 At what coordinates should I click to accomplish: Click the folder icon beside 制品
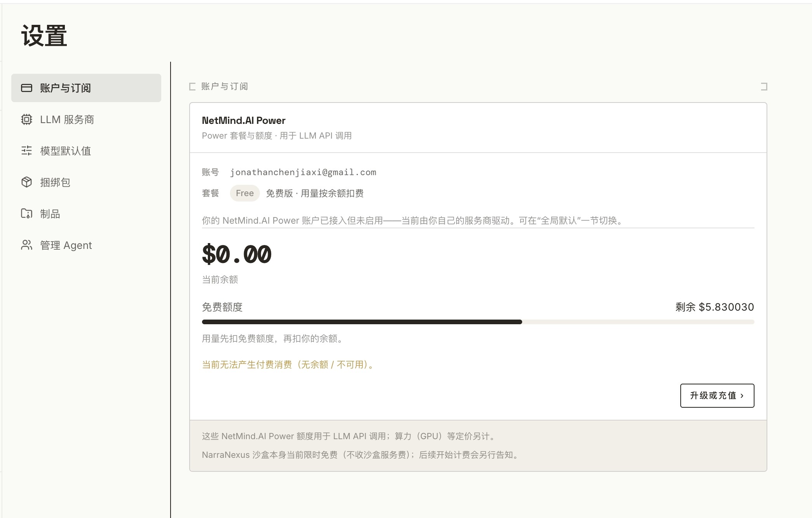point(26,214)
